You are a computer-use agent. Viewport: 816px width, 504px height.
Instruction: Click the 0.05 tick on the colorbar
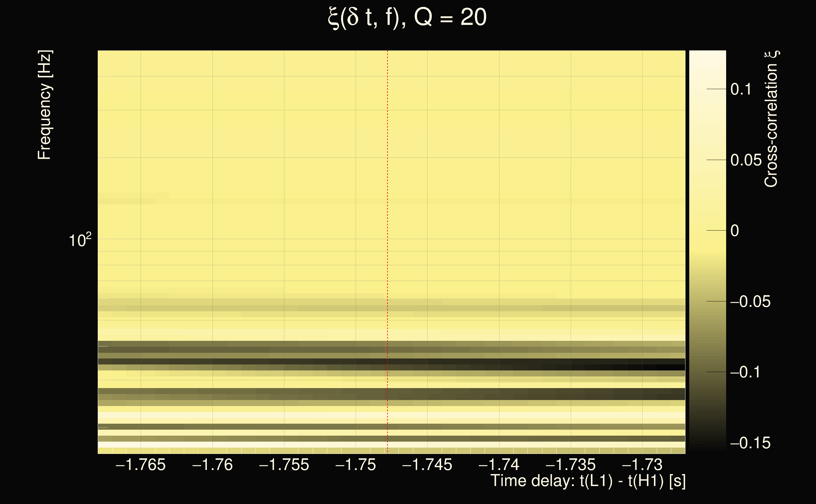pos(746,160)
